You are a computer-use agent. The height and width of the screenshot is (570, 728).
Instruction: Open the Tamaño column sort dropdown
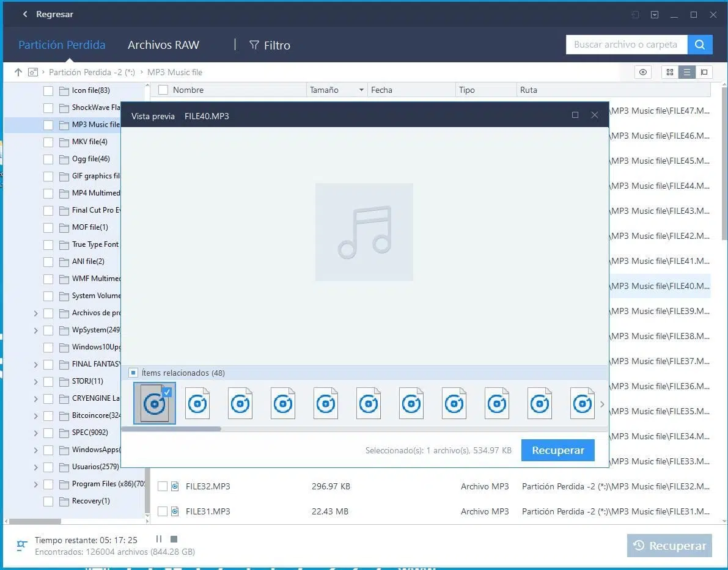pyautogui.click(x=361, y=90)
